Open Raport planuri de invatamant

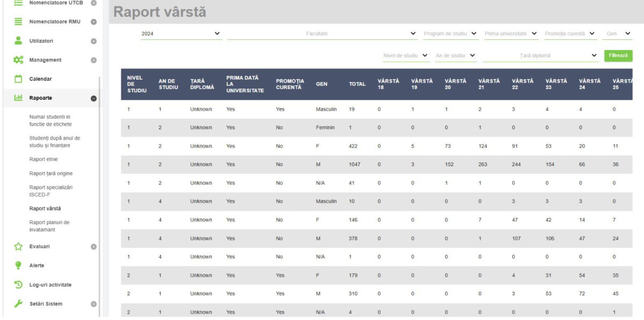click(x=49, y=226)
